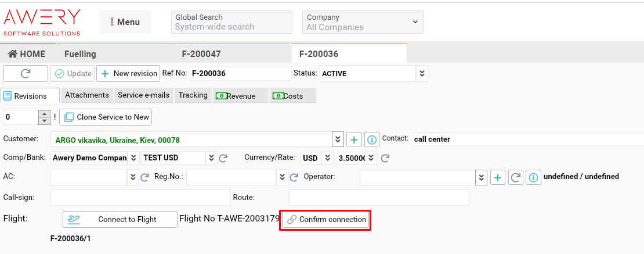Click the refresh icon next to AC field
Image resolution: width=644 pixels, height=254 pixels.
[145, 177]
